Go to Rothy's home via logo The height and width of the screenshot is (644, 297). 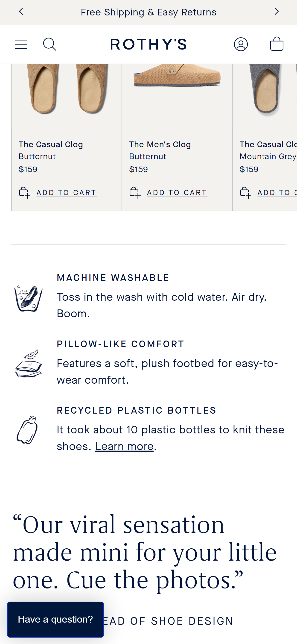point(148,44)
